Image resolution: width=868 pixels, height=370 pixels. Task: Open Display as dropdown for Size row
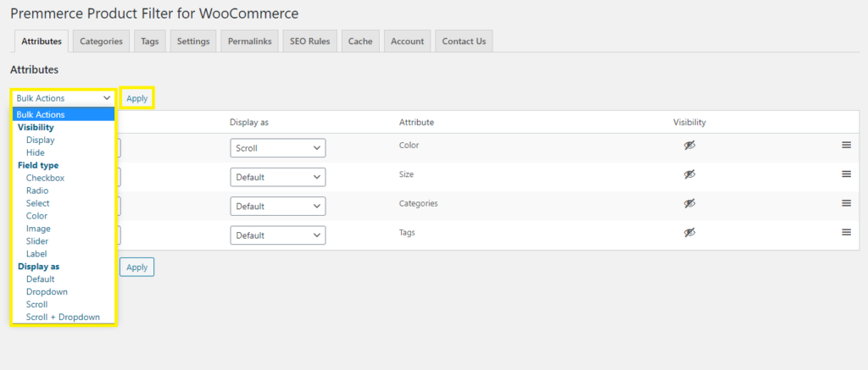[278, 177]
